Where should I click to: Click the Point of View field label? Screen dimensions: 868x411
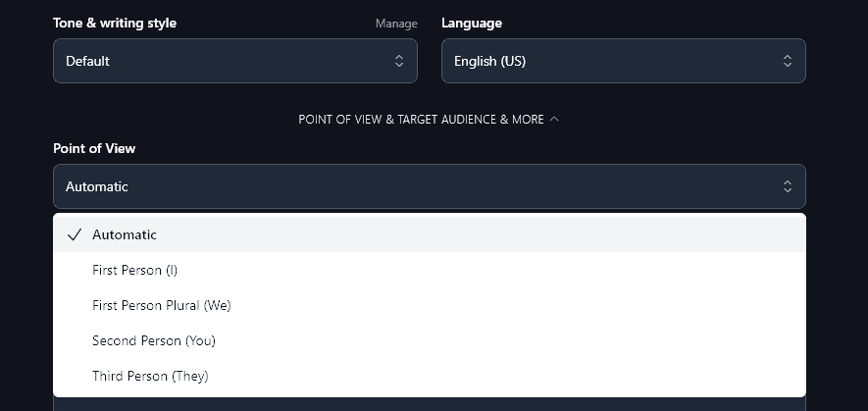pos(94,148)
